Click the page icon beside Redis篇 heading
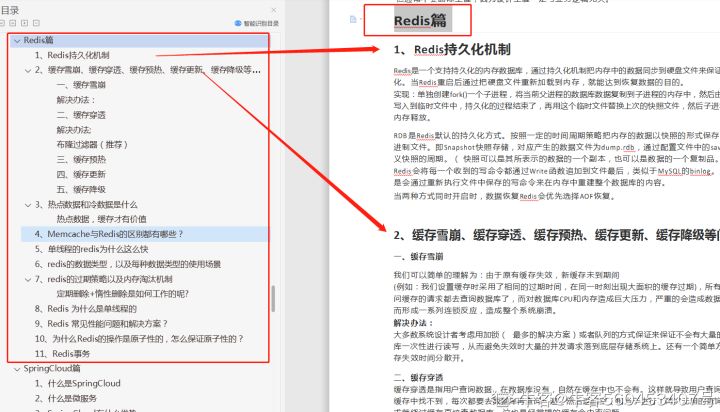 click(x=353, y=19)
